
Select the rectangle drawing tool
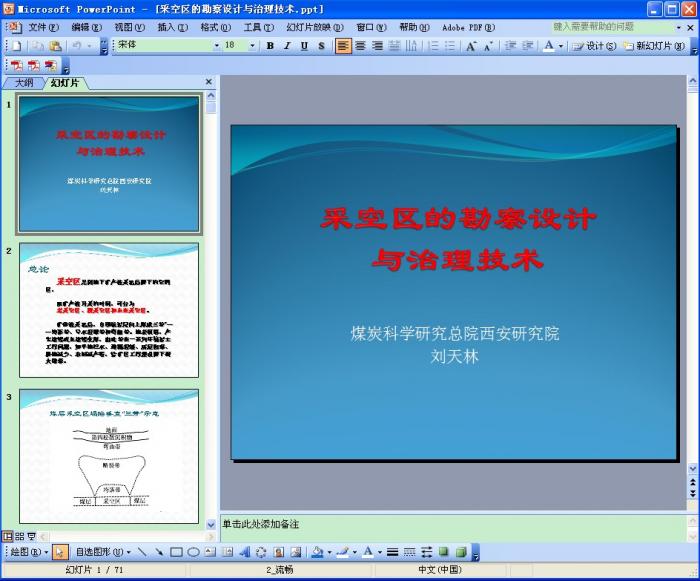pyautogui.click(x=176, y=552)
